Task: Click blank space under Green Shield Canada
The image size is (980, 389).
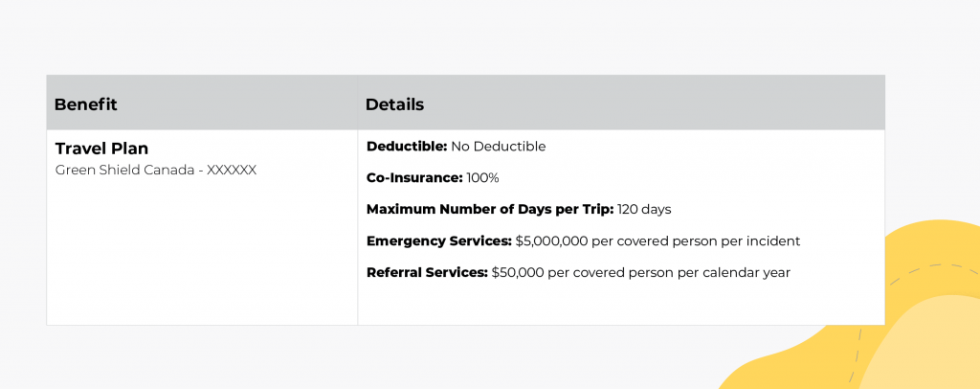Action: click(202, 250)
